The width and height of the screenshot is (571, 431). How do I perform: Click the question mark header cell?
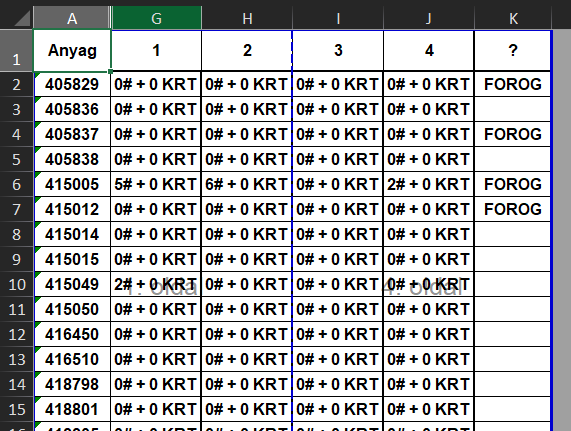(x=513, y=51)
